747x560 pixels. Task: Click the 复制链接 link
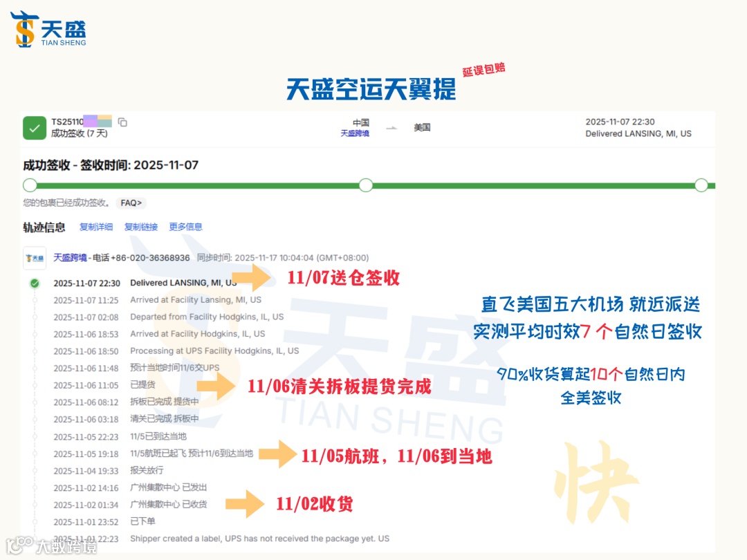pyautogui.click(x=140, y=227)
